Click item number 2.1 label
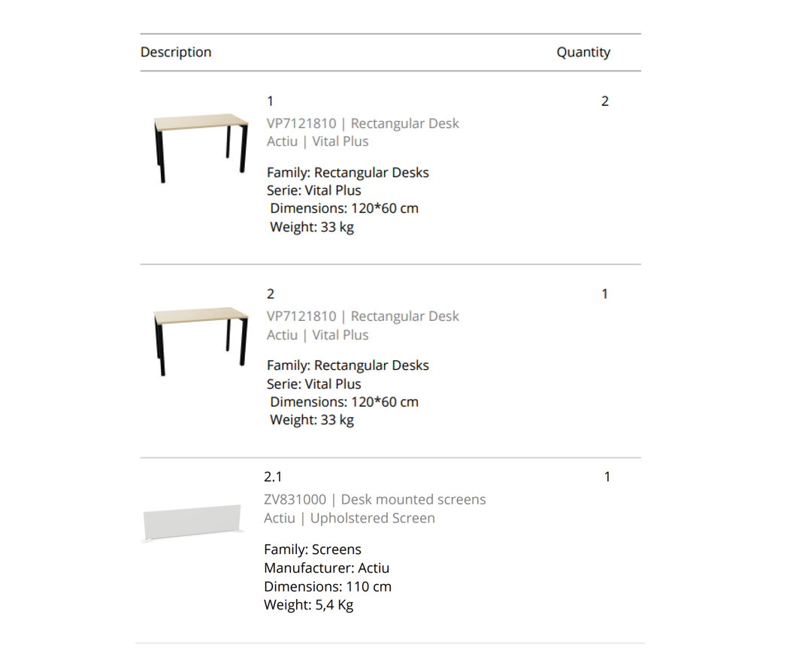The height and width of the screenshot is (672, 799). (x=273, y=477)
